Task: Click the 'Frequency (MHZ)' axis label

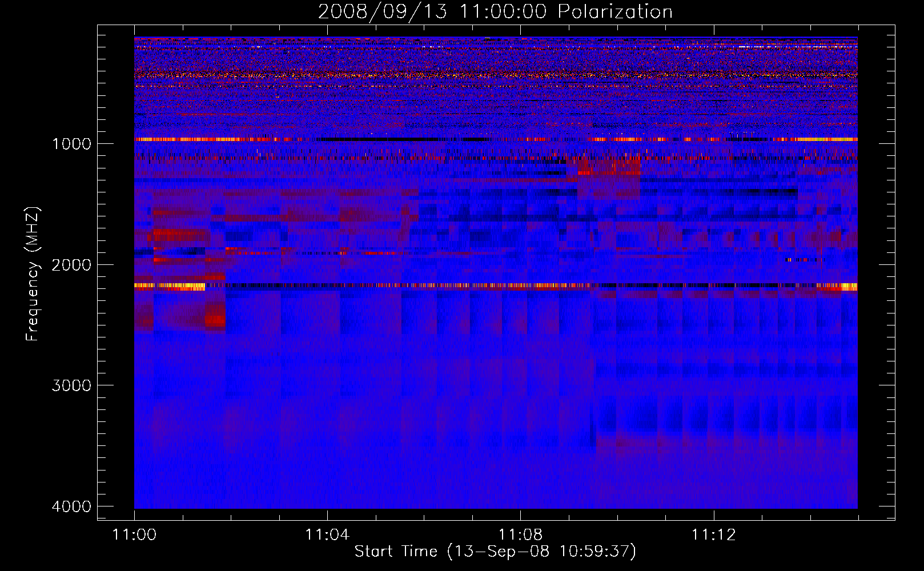Action: tap(33, 274)
